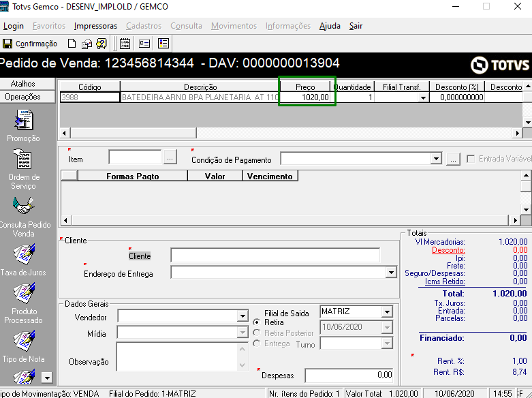Viewport: 532px width, 398px height.
Task: Open the Turno dropdown
Action: click(387, 343)
